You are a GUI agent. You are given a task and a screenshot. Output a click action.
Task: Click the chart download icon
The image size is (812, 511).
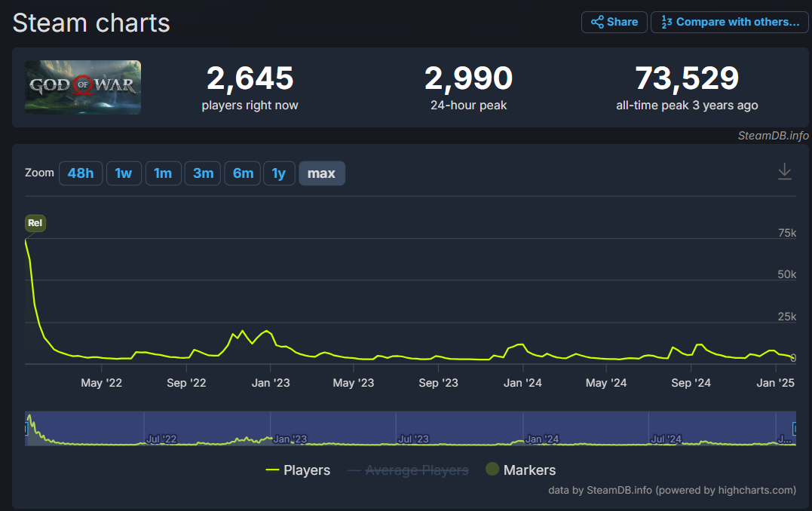click(x=785, y=171)
